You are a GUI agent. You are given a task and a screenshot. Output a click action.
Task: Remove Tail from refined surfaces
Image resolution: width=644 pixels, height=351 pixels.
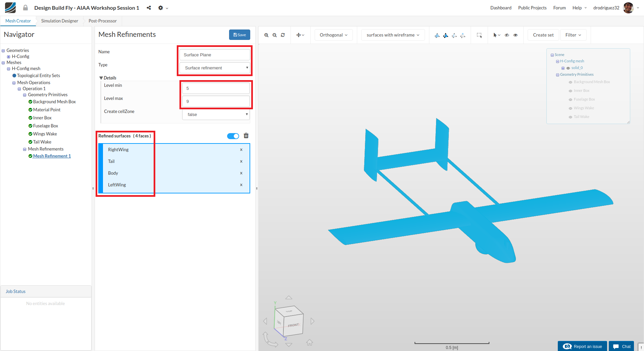(241, 161)
